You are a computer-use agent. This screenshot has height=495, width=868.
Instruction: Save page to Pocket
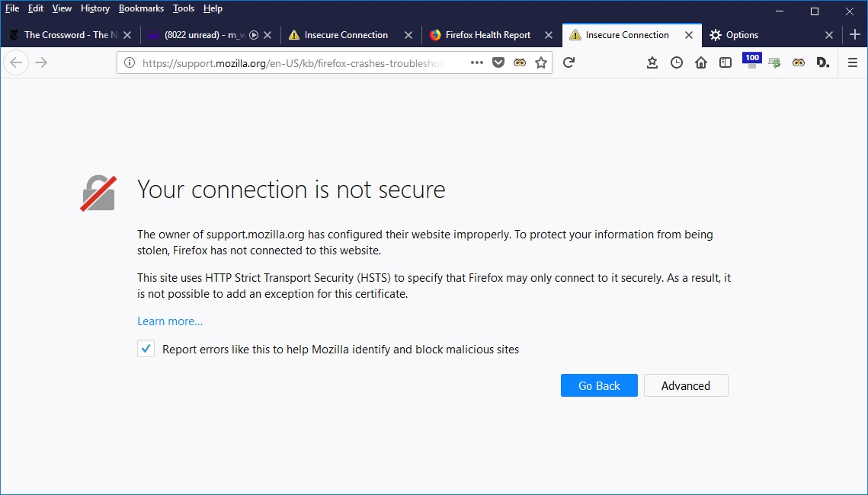click(x=498, y=62)
